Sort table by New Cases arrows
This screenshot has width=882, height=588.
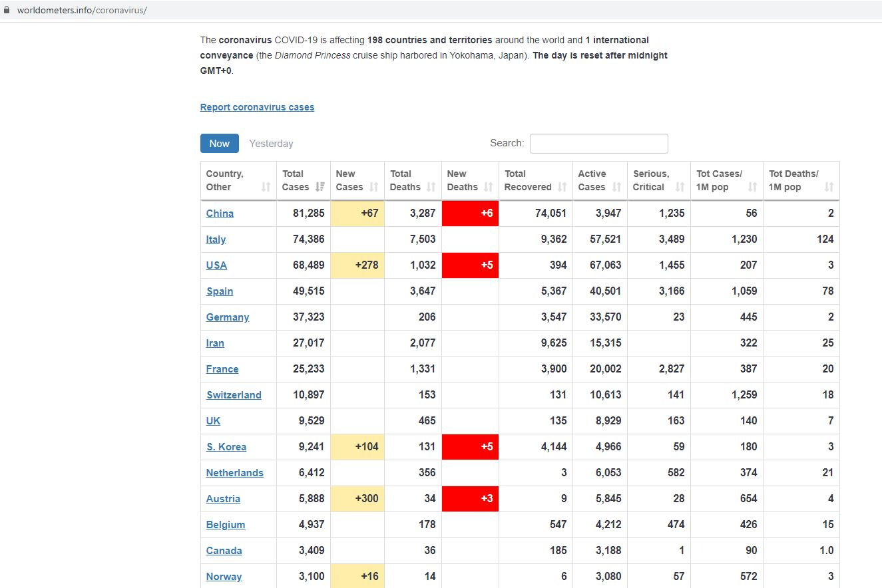373,187
